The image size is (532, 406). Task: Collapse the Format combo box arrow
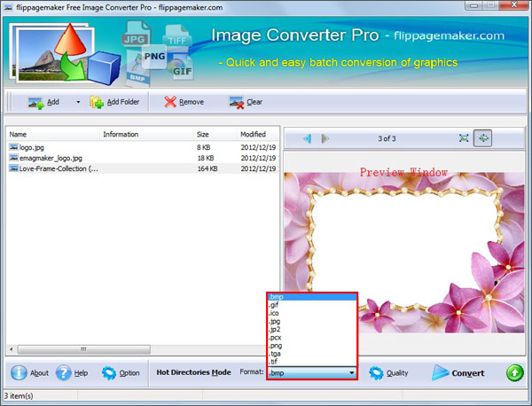click(x=351, y=373)
